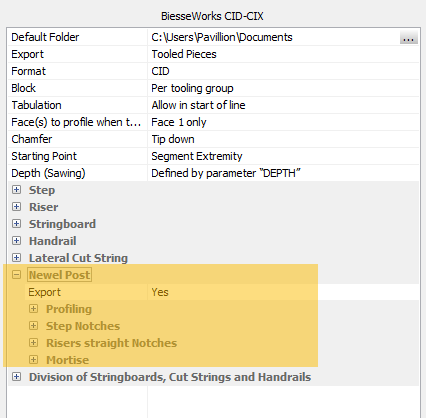This screenshot has height=418, width=426.
Task: Toggle Newel Post Export value Yes
Action: point(283,292)
